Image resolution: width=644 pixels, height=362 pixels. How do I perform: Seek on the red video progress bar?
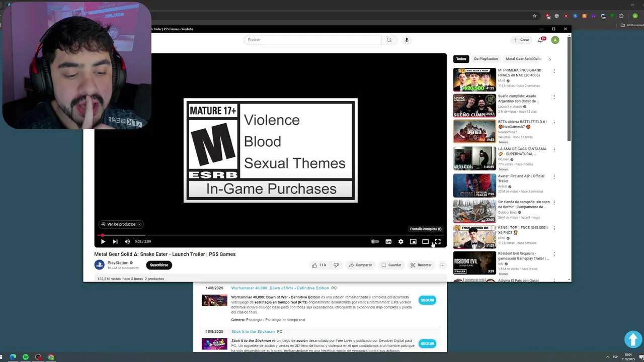click(x=271, y=235)
